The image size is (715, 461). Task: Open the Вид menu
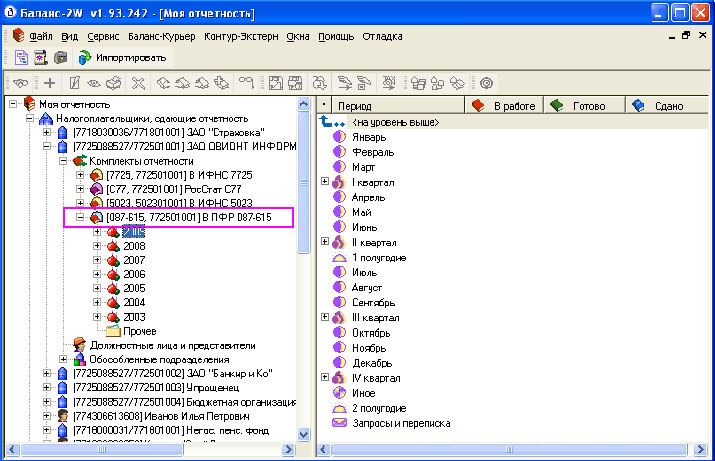pyautogui.click(x=70, y=36)
